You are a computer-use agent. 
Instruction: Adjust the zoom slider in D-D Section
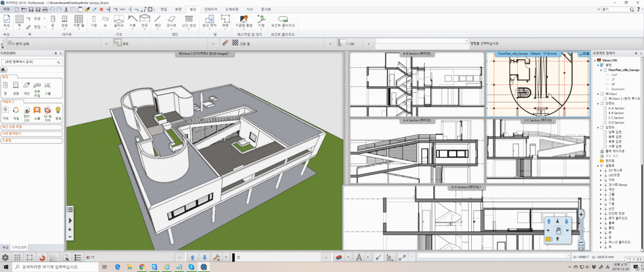point(581,228)
